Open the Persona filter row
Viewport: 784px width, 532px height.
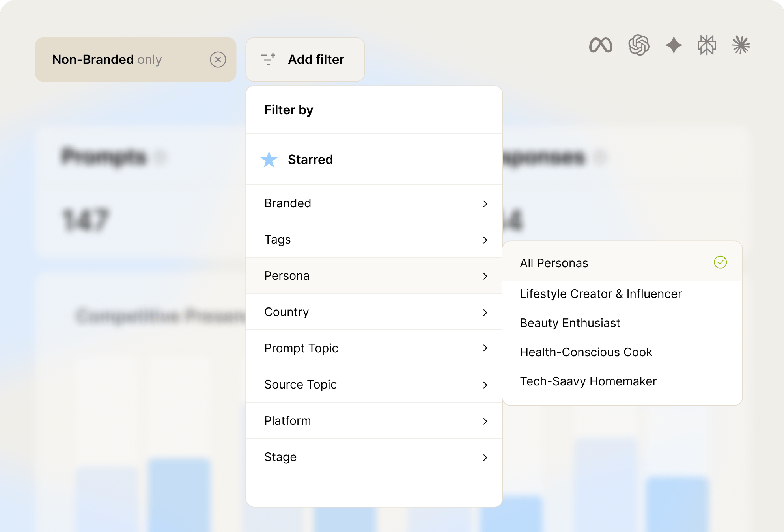374,275
